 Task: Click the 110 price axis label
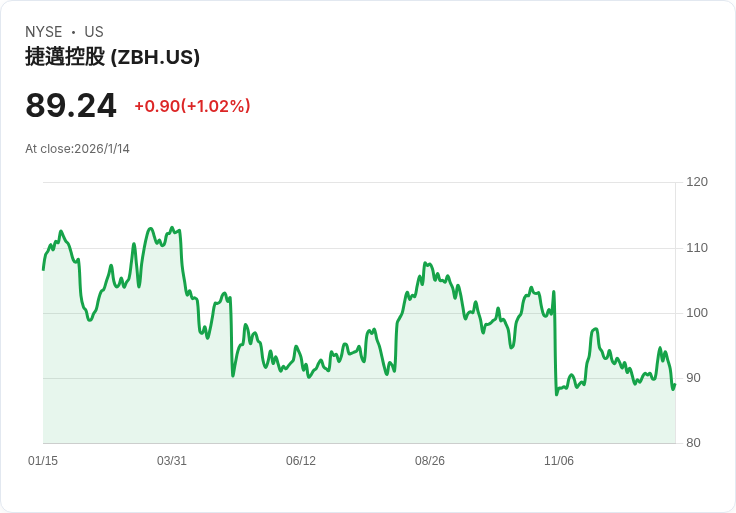click(x=697, y=248)
